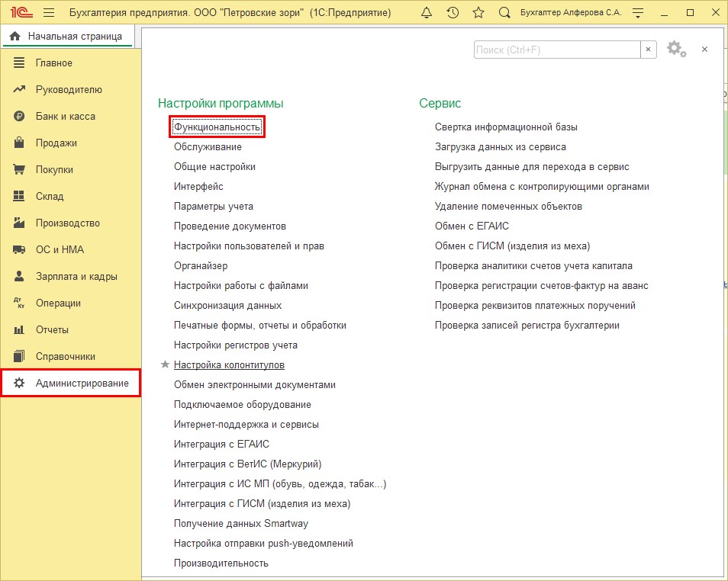Open Функциональность settings
This screenshot has width=728, height=581.
coord(217,127)
